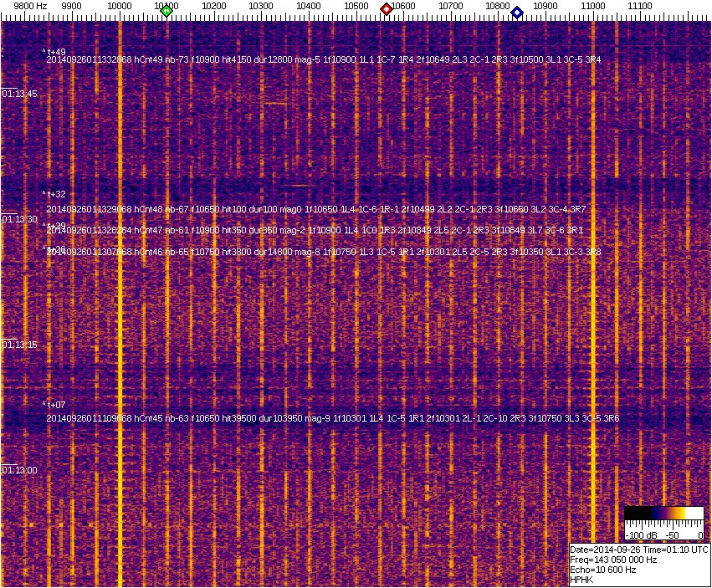Click the dB color scale gradient bar
Viewport: 712px width, 588px height.
(x=663, y=512)
